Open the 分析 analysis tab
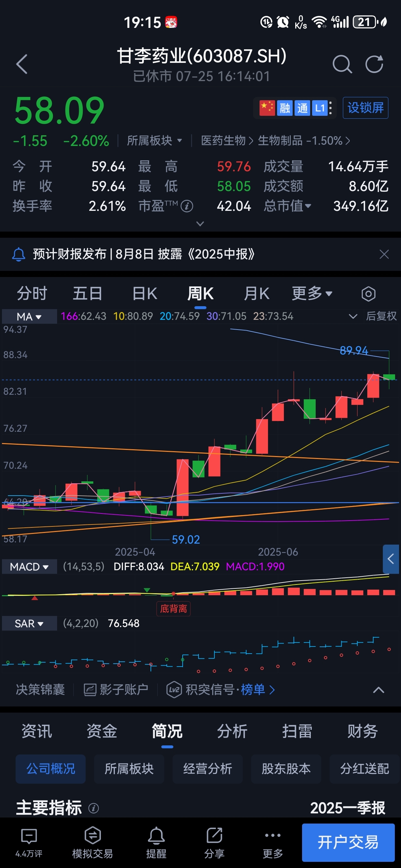The height and width of the screenshot is (868, 401). [x=232, y=731]
